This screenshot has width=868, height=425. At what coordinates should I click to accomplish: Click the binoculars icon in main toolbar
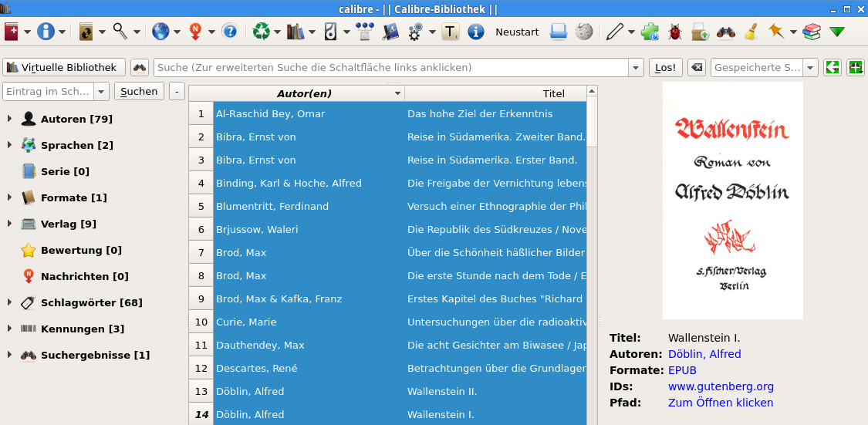click(726, 32)
